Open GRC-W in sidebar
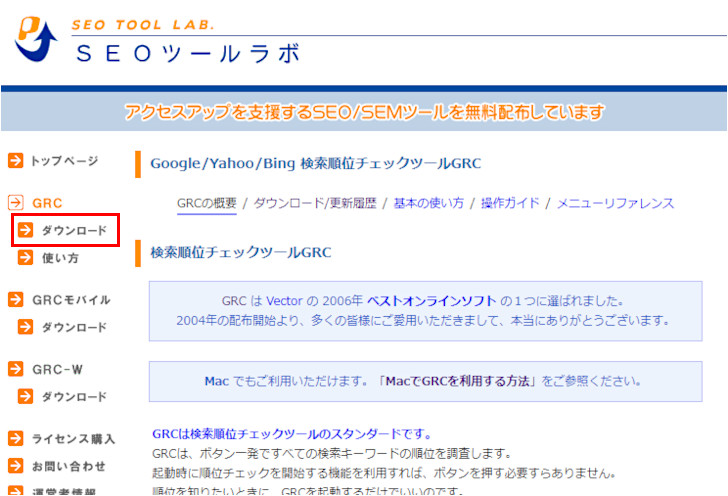728x496 pixels. point(58,370)
